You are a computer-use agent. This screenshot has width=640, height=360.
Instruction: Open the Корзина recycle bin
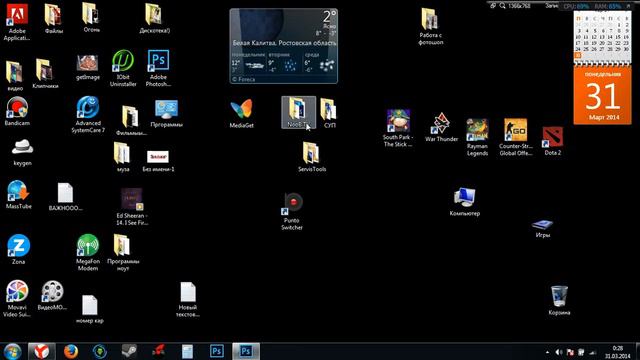click(x=559, y=301)
